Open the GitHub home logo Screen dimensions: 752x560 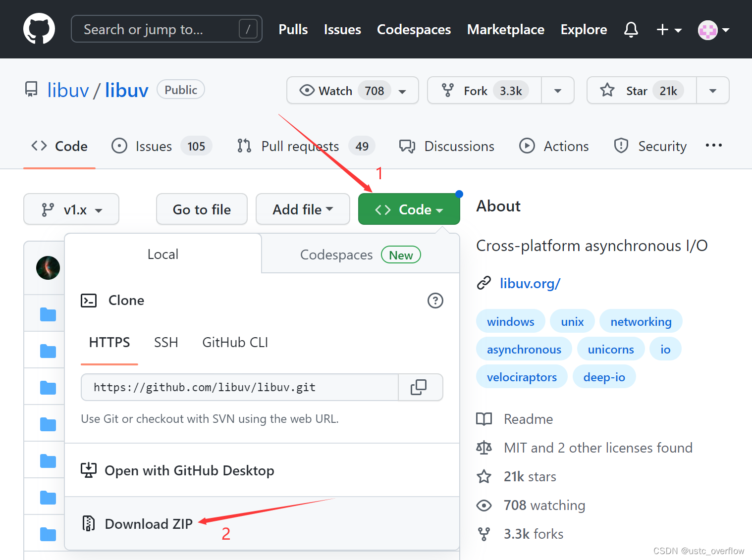[39, 29]
